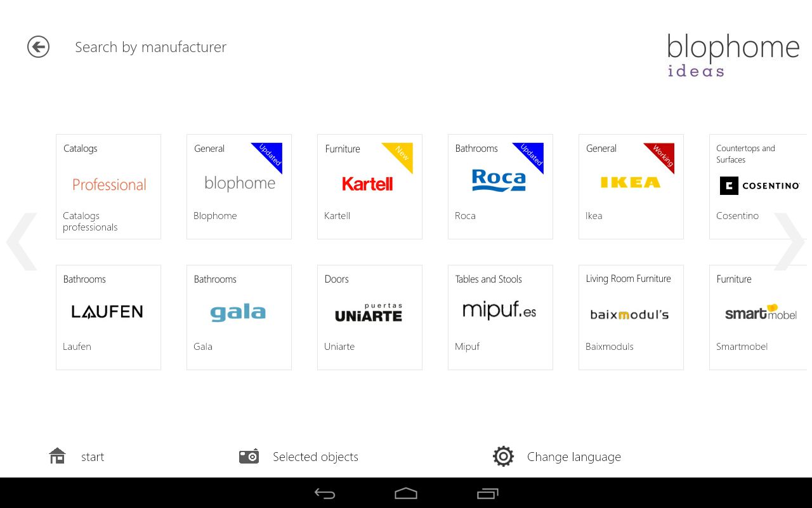The width and height of the screenshot is (812, 508).
Task: Click the smartmobel logo
Action: click(761, 312)
